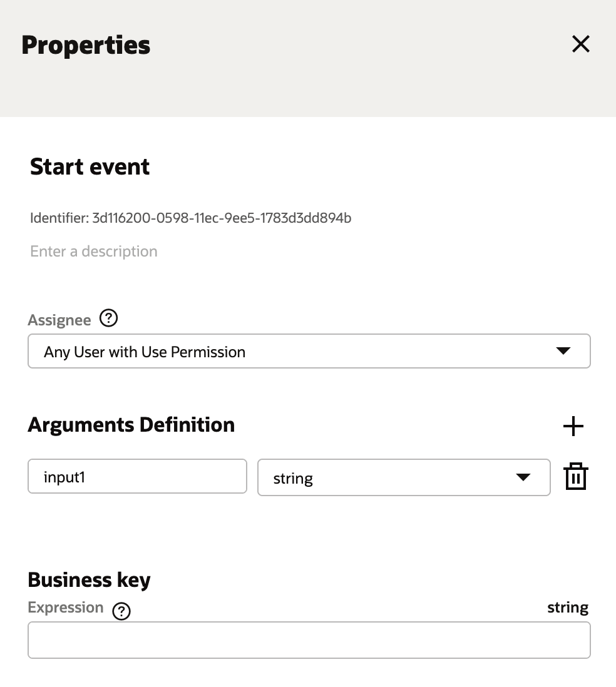The height and width of the screenshot is (687, 616).
Task: Open the Assignee help tooltip icon
Action: coord(108,318)
